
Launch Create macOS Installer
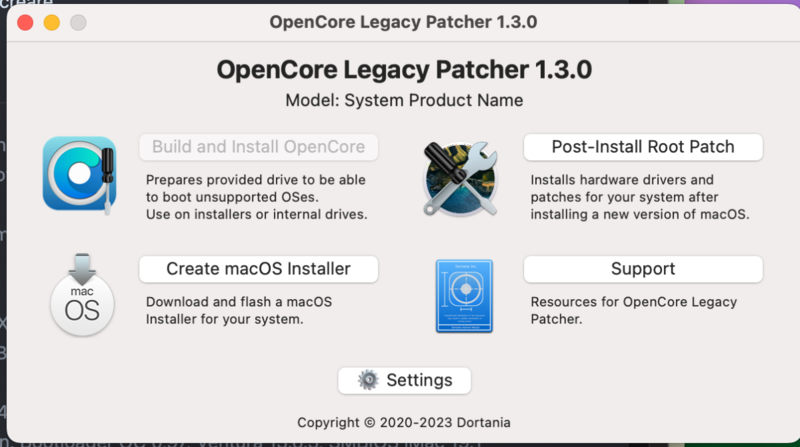[x=258, y=269]
